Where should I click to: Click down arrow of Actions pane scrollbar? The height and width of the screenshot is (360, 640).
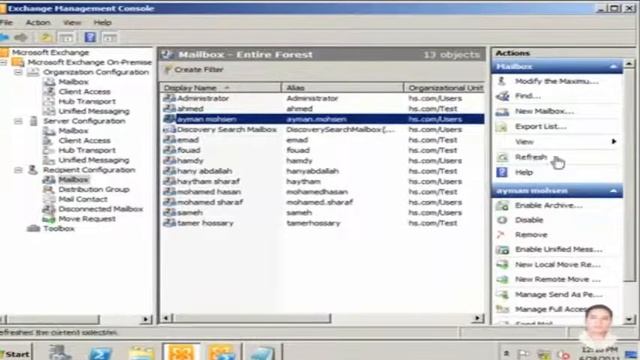(629, 319)
